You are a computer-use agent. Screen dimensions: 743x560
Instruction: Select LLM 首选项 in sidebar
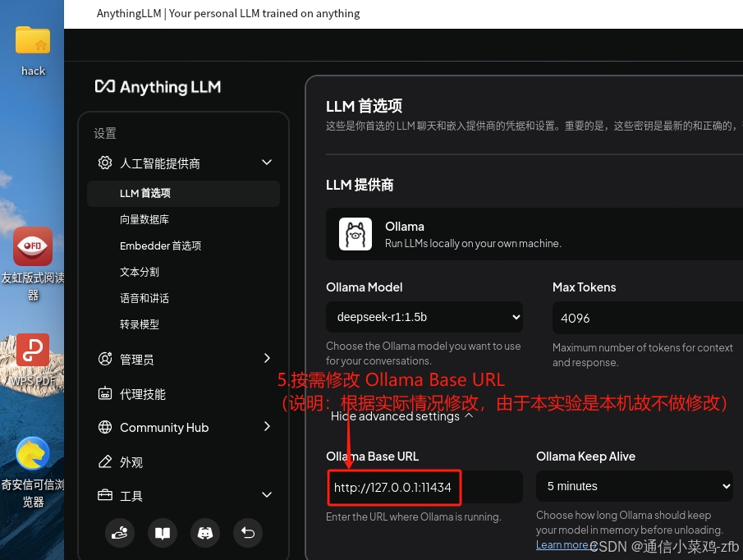[x=183, y=193]
